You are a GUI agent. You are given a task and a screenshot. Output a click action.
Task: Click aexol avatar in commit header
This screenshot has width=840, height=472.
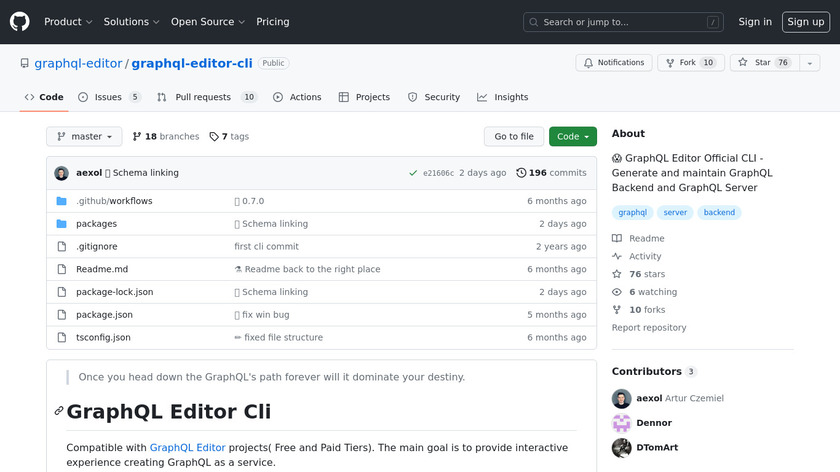pyautogui.click(x=62, y=173)
